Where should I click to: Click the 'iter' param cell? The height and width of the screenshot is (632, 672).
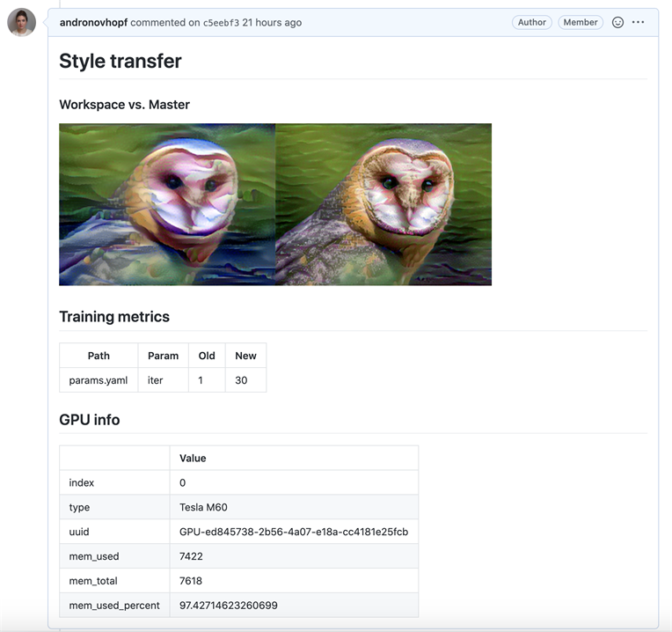(x=156, y=380)
